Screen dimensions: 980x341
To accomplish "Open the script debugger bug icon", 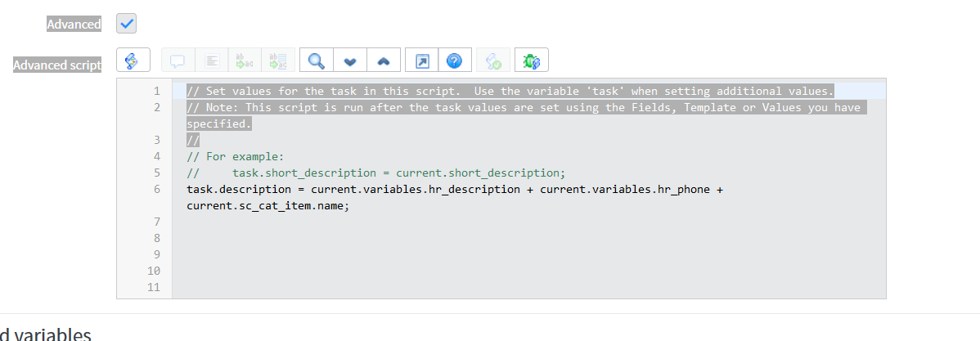I will (x=531, y=61).
